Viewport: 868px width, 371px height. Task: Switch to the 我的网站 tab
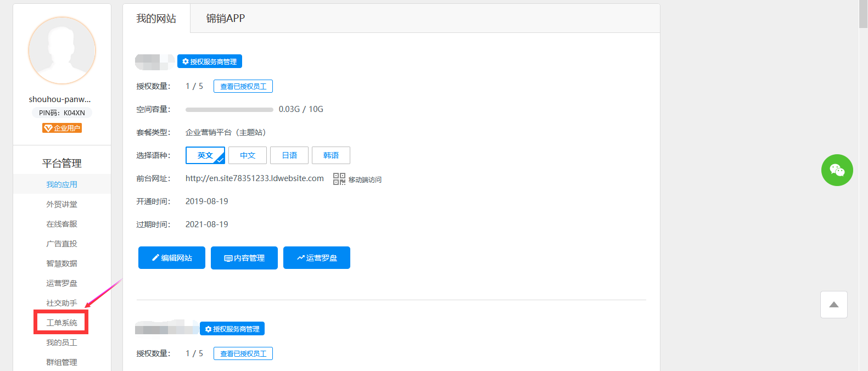[x=156, y=19]
